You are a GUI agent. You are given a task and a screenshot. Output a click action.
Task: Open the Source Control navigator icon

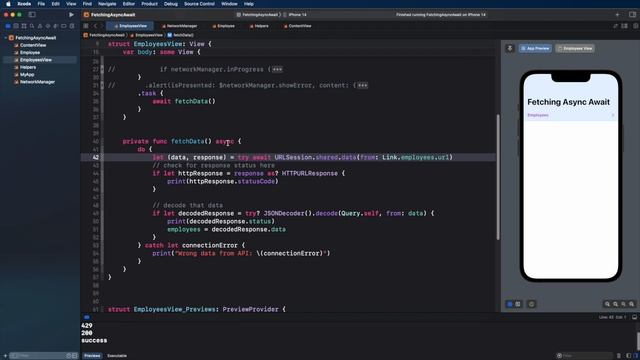point(16,26)
